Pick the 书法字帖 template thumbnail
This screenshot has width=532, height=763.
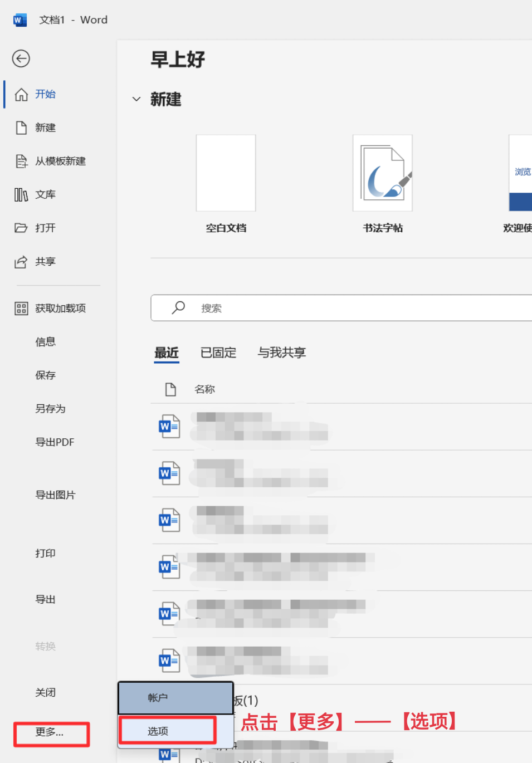[x=383, y=173]
